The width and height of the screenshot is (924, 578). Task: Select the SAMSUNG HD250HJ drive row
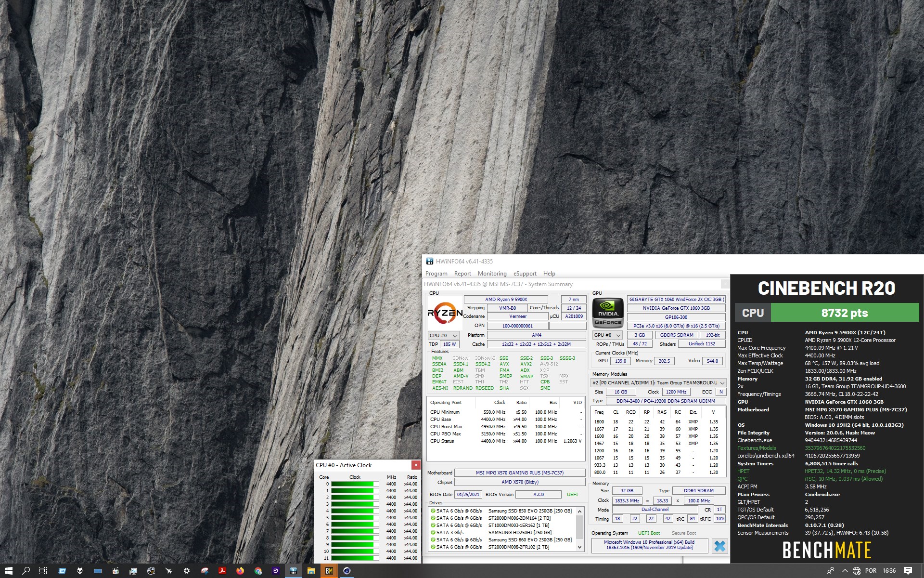point(501,533)
